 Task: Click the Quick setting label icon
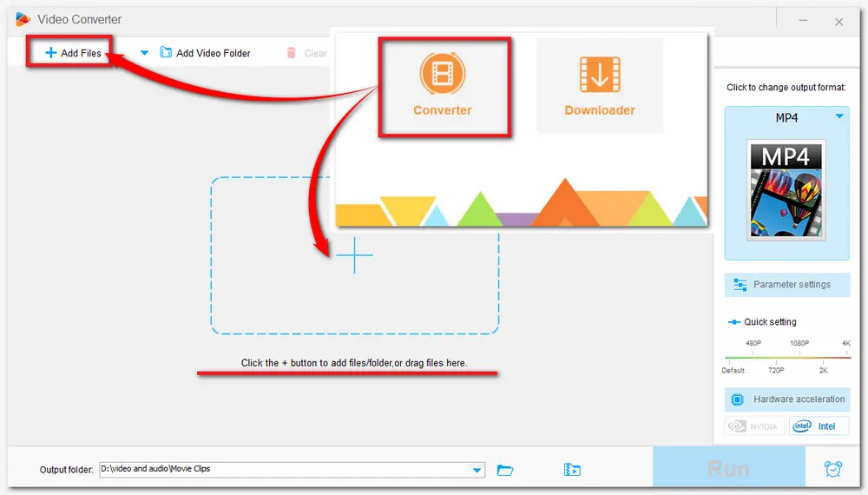734,322
